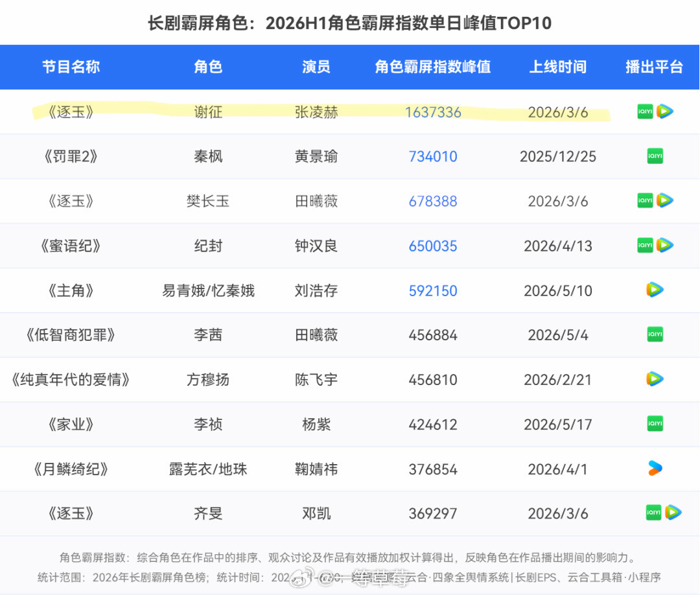700x595 pixels.
Task: Open the iQIYI icon for 《家业》
Action: coord(655,424)
